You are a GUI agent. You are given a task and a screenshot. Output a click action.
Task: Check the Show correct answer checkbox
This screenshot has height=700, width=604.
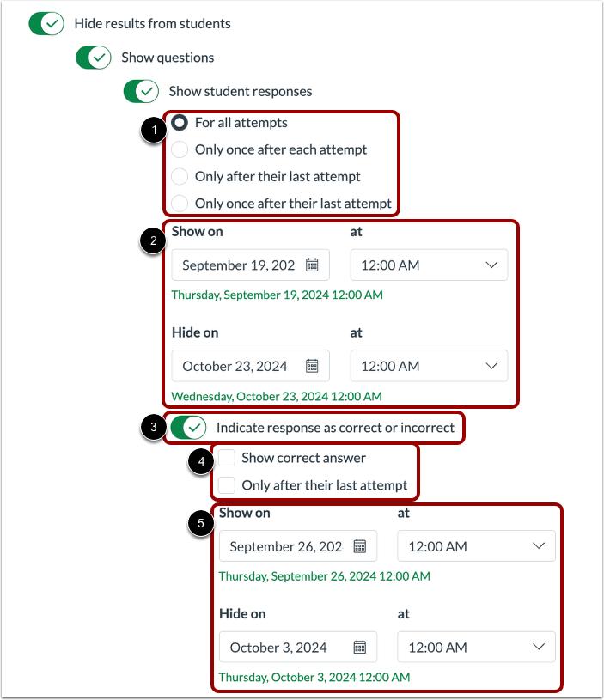(226, 458)
